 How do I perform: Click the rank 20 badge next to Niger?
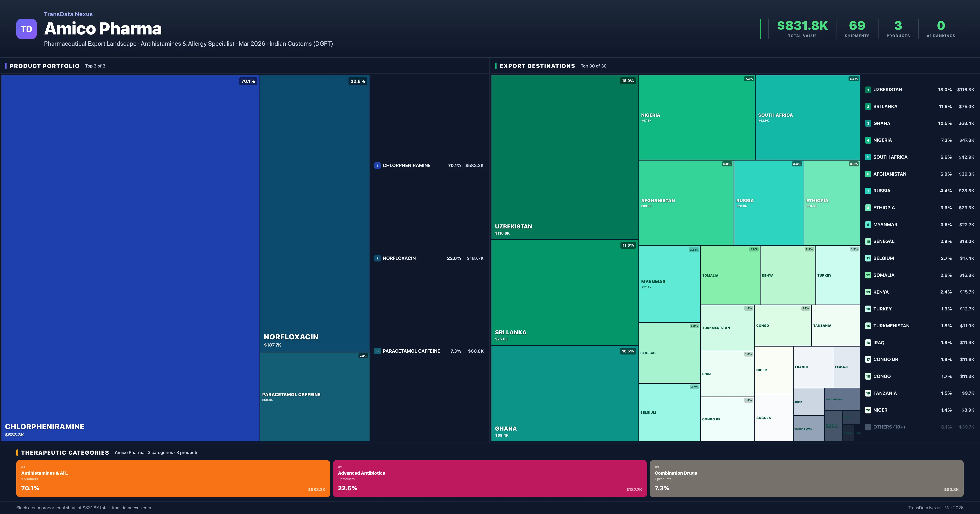[869, 410]
